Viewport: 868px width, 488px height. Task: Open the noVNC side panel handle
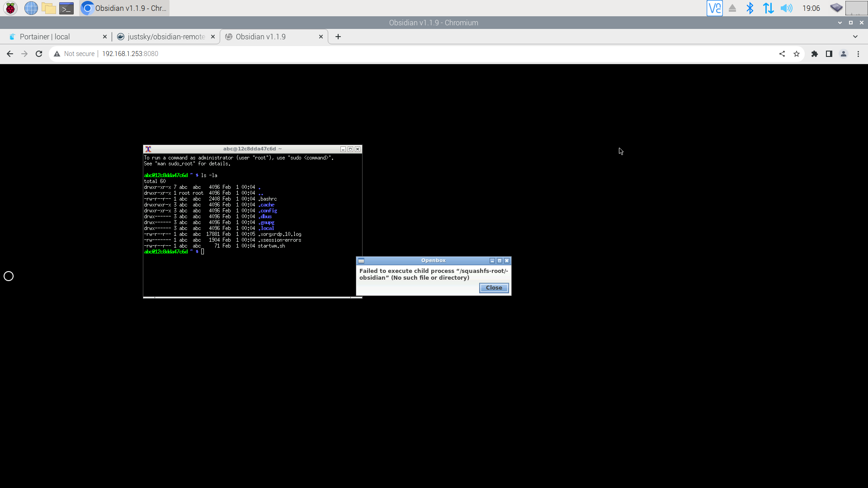pos(9,276)
